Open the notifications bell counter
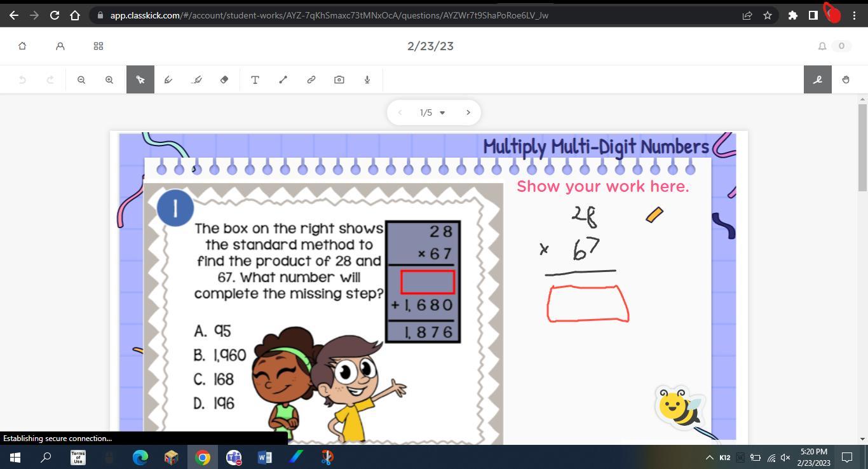The height and width of the screenshot is (469, 868). click(833, 46)
